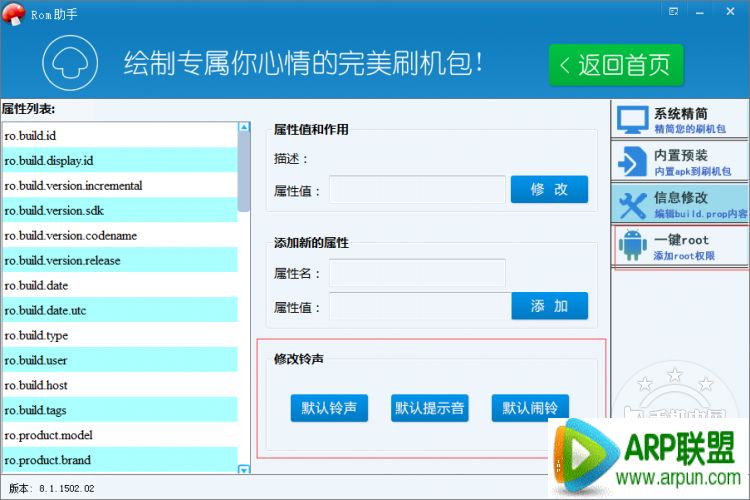The image size is (750, 500).
Task: Click the monitor icon for 系统精简
Action: (632, 121)
